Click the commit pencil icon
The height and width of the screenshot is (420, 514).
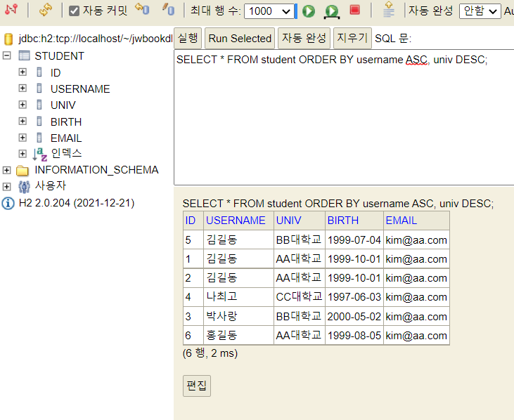point(169,9)
